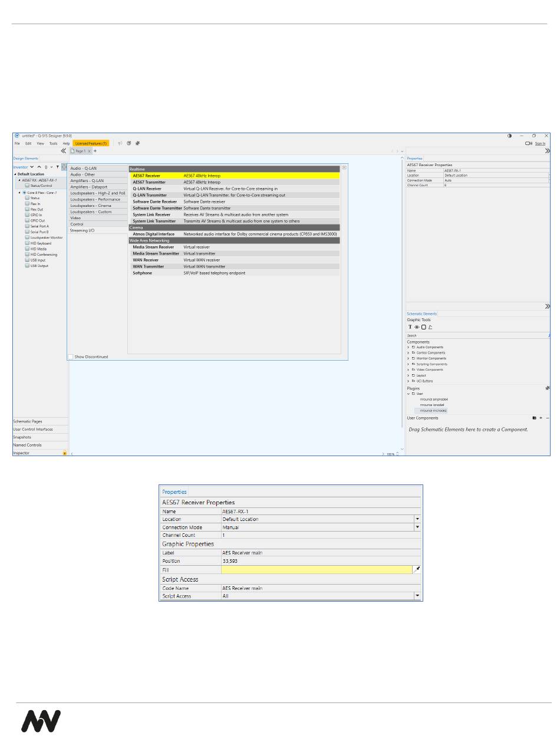Select the polyline graphic tool
Viewport: 560px width, 739px height.
[430, 327]
